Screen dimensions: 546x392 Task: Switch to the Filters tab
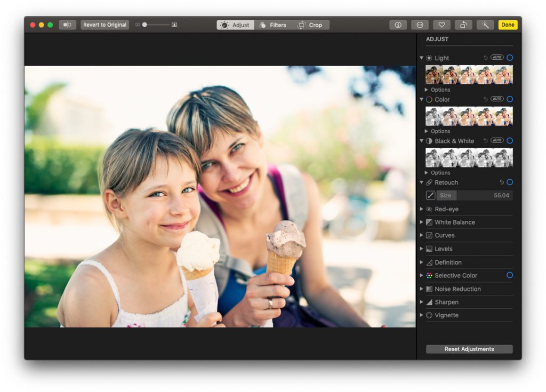pyautogui.click(x=274, y=25)
